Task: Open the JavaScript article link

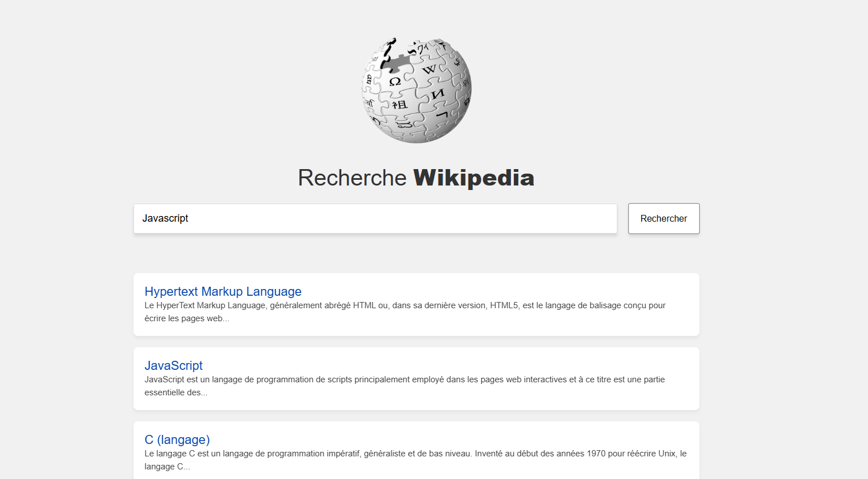Action: pos(173,365)
